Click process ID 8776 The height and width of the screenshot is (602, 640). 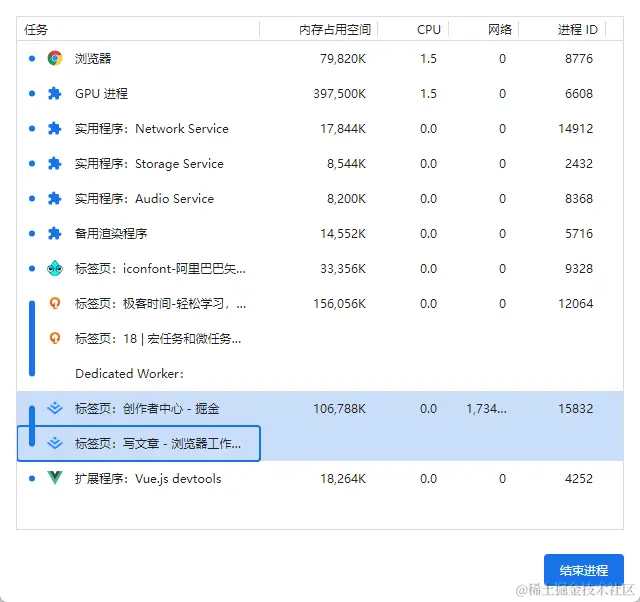pyautogui.click(x=579, y=59)
